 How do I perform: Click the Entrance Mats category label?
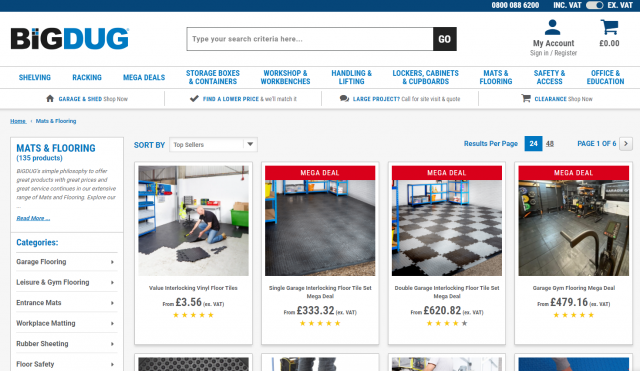pyautogui.click(x=39, y=302)
